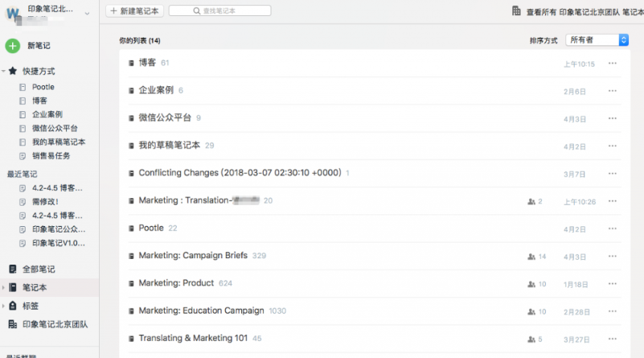Click the 新笔记 label in the sidebar
The image size is (644, 358).
(39, 46)
